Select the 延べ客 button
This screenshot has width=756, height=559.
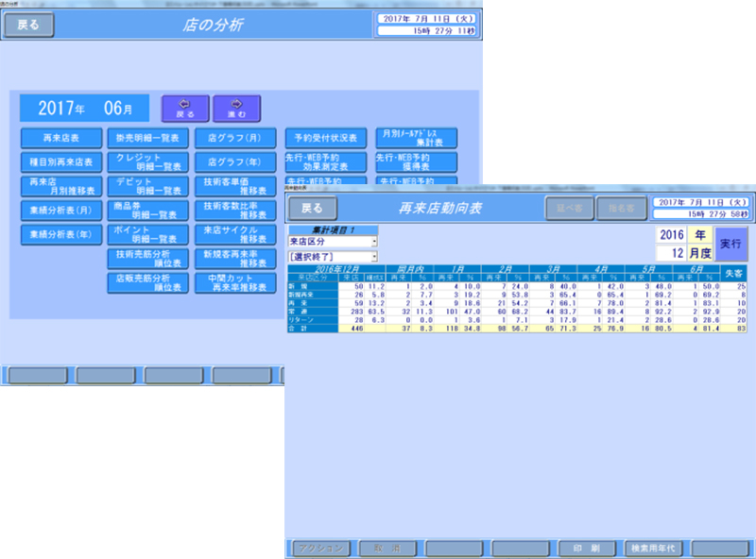[x=570, y=208]
